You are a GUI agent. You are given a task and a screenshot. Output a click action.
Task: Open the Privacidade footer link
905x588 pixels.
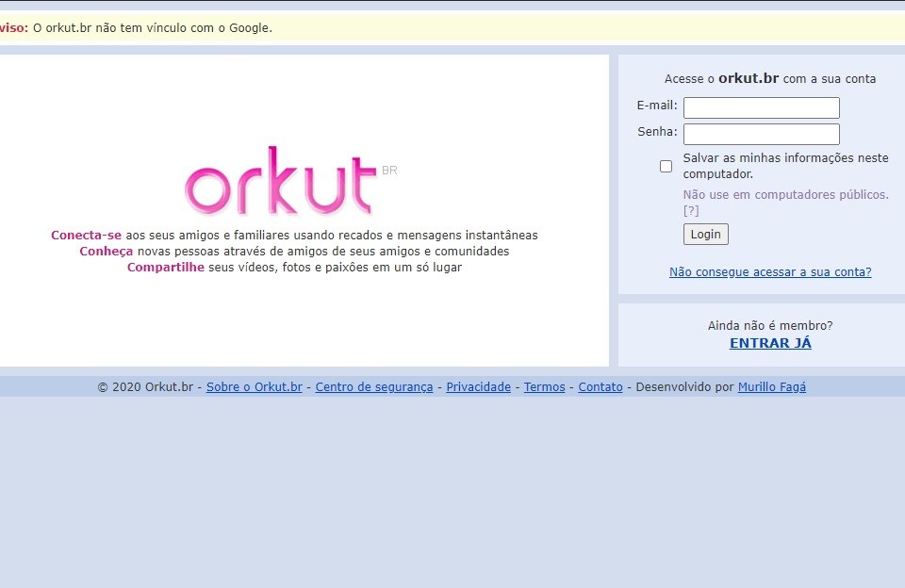479,386
